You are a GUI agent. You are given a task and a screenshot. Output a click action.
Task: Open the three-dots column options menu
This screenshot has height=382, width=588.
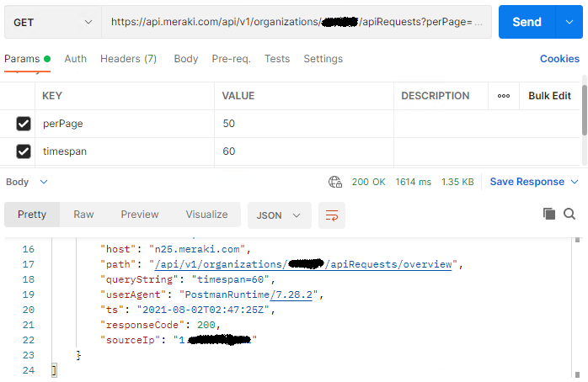(504, 96)
